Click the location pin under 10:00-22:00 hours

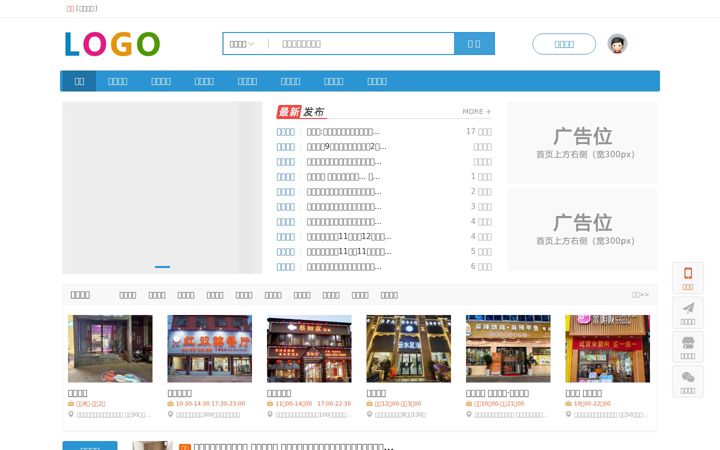pos(568,414)
